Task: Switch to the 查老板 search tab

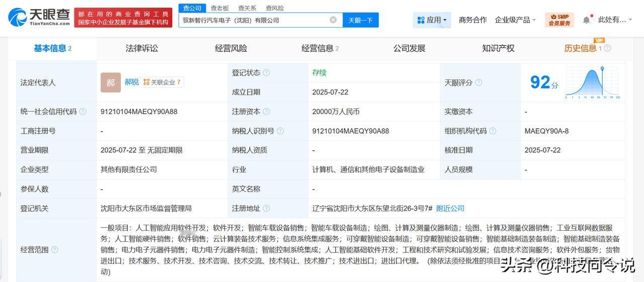Action: click(219, 8)
